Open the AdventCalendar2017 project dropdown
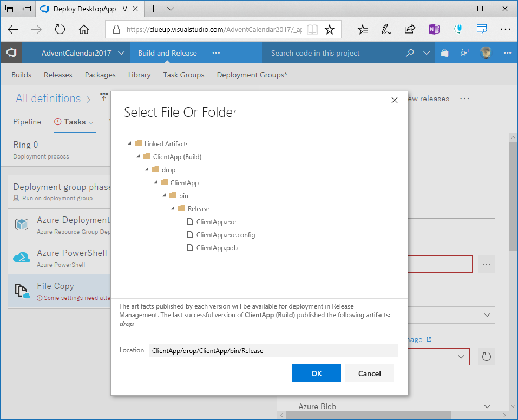 pos(83,53)
